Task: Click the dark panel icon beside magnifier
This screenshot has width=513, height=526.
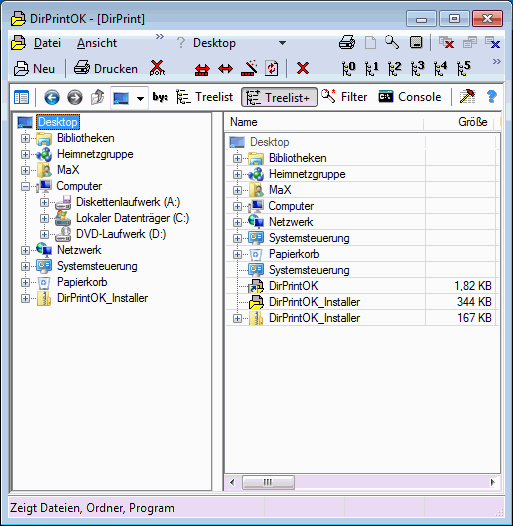Action: pos(416,43)
